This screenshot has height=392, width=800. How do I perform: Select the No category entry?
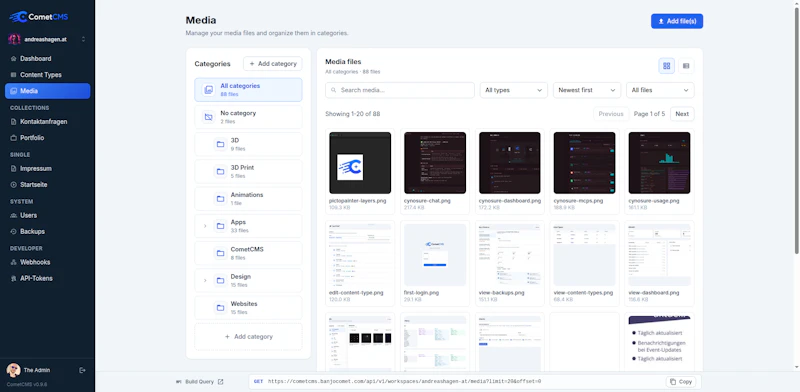coord(248,117)
